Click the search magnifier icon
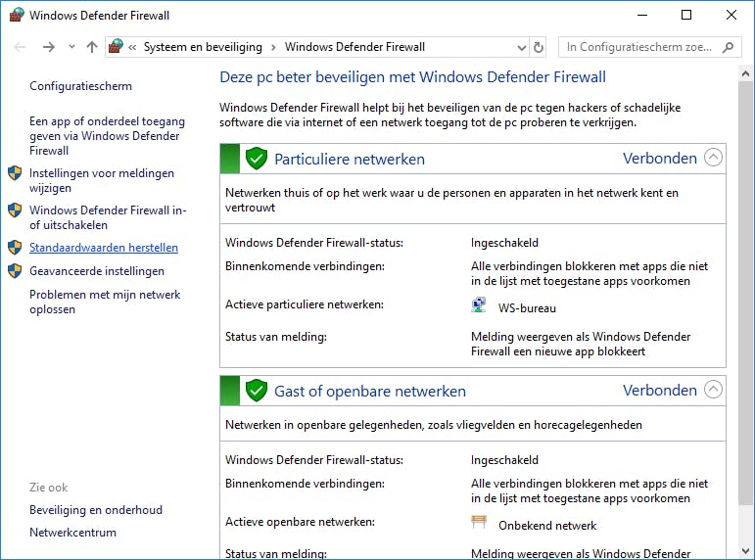755x560 pixels. 728,47
